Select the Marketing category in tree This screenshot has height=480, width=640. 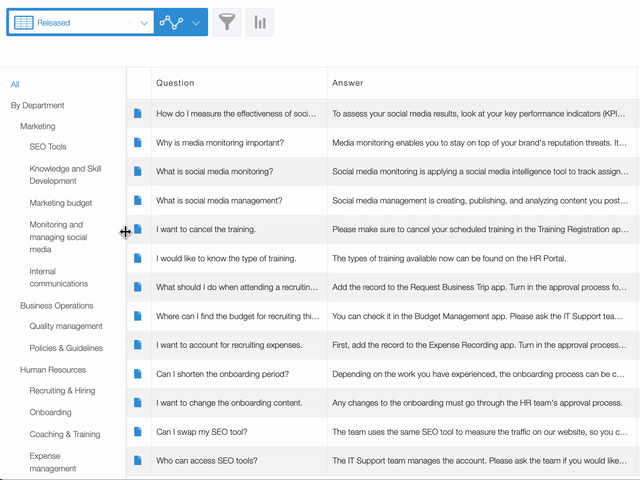(x=38, y=127)
